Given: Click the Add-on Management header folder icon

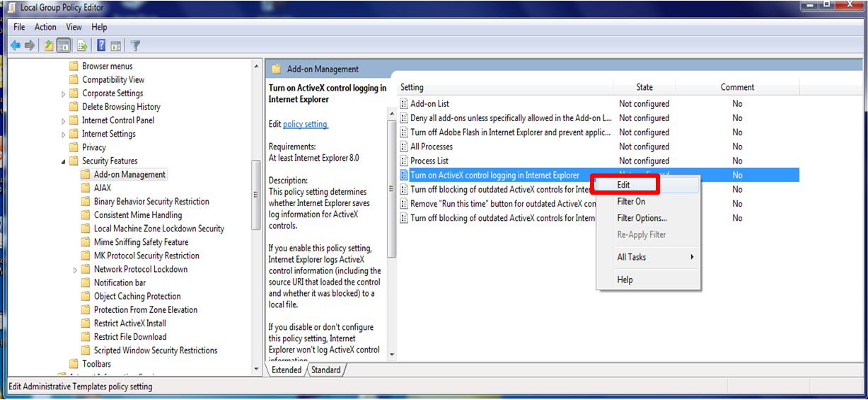Looking at the screenshot, I should (277, 69).
